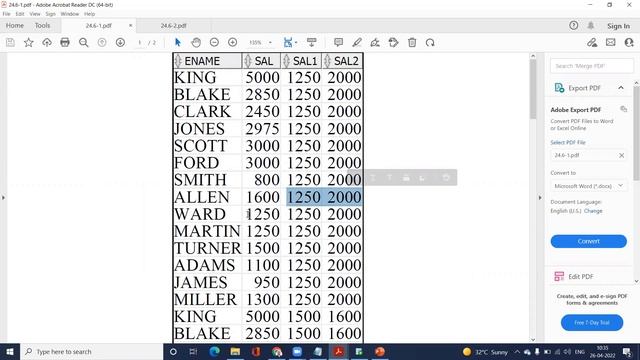Click the blue Convert button
Viewport: 640px width, 360px height.
(x=589, y=241)
